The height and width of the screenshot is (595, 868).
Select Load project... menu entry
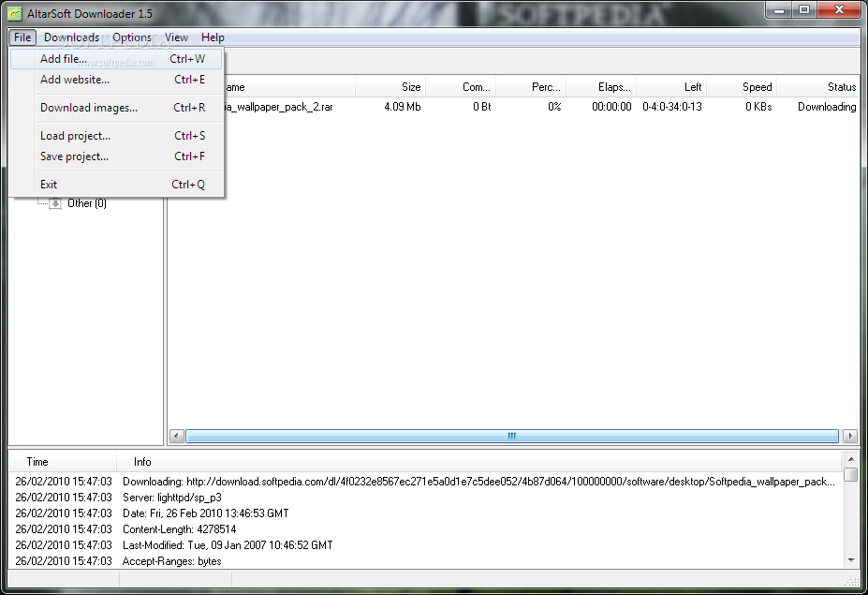pyautogui.click(x=116, y=136)
